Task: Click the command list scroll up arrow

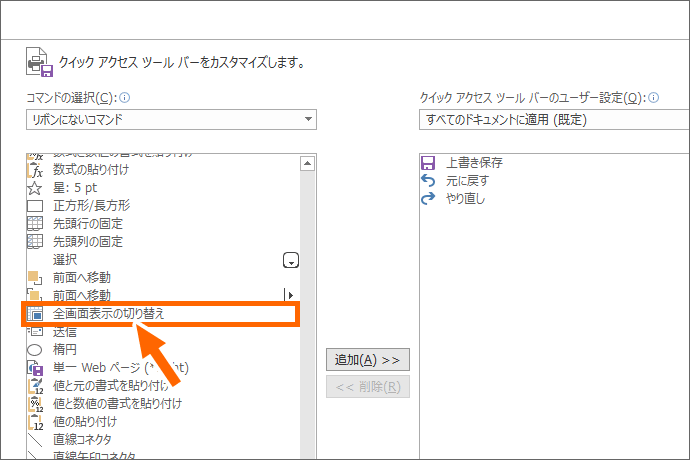Action: coord(308,163)
